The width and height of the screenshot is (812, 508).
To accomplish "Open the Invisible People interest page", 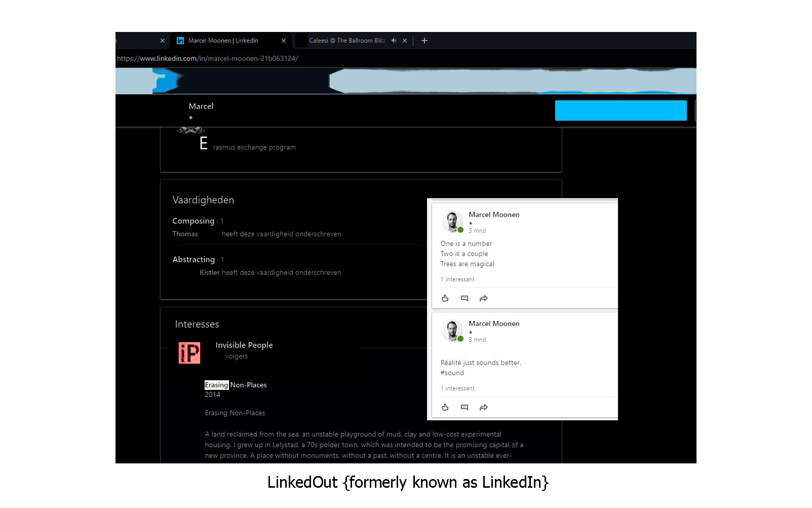I will click(x=244, y=345).
